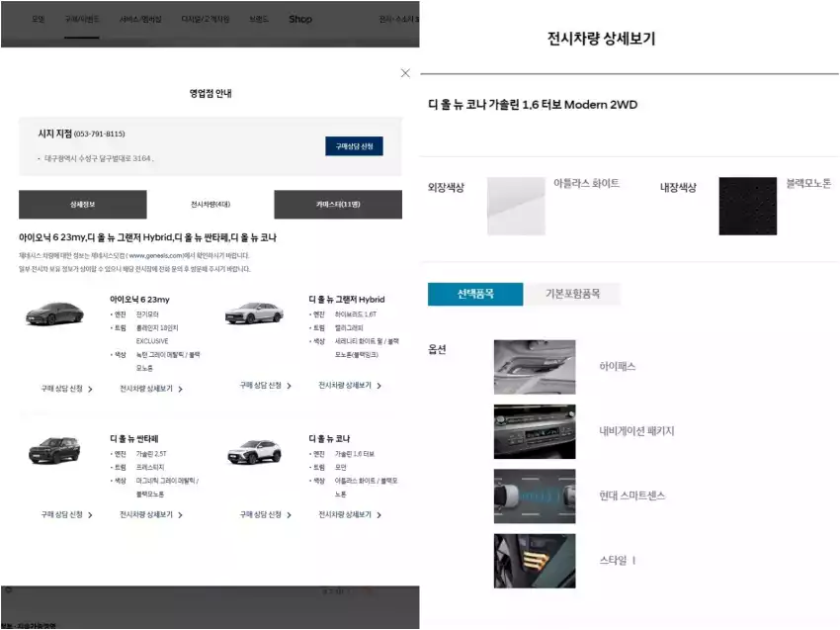Open 전시차량 상세보기 for 디 올 뉴 싼타페

151,514
